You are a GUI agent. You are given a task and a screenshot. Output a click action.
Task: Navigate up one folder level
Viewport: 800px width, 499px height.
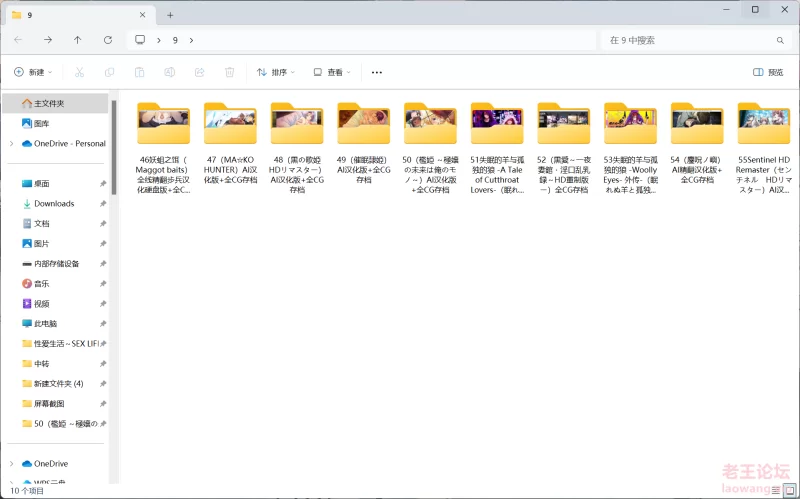tap(78, 40)
